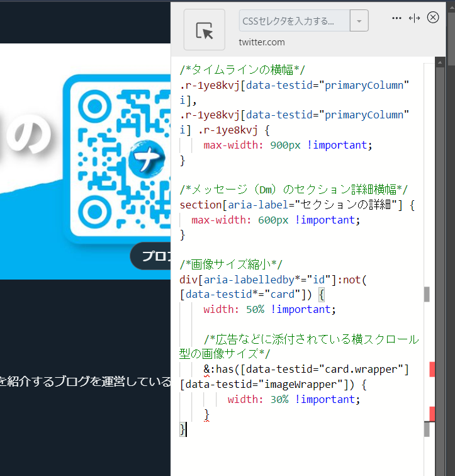Click the upper red error marker in scrollbar
Image resolution: width=455 pixels, height=476 pixels.
click(432, 370)
